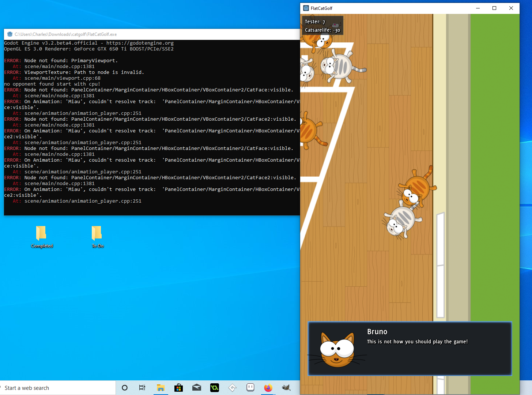Click the small mouse icon beside Tester score
This screenshot has height=395, width=532.
(335, 25)
